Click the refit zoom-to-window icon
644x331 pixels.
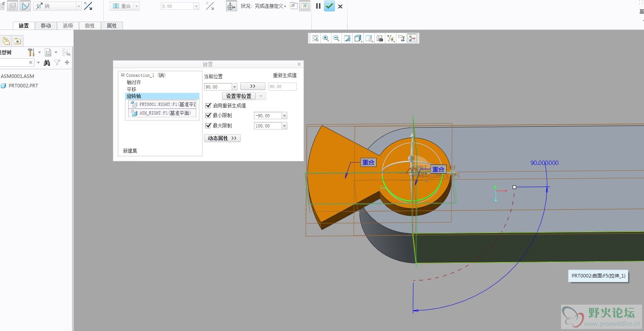(315, 38)
